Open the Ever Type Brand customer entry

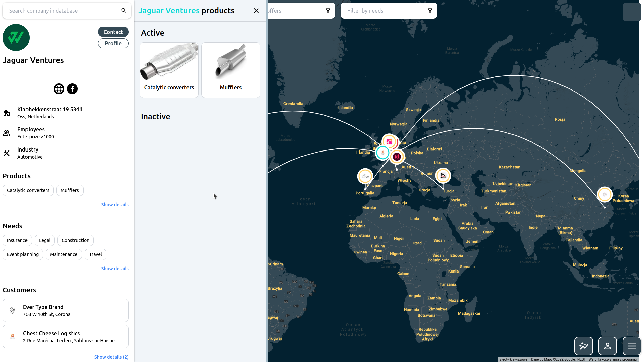click(66, 310)
